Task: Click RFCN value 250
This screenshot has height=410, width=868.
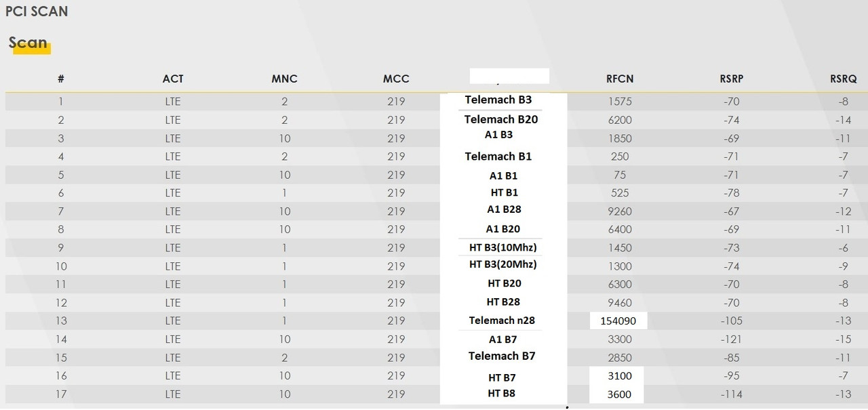Action: point(620,157)
